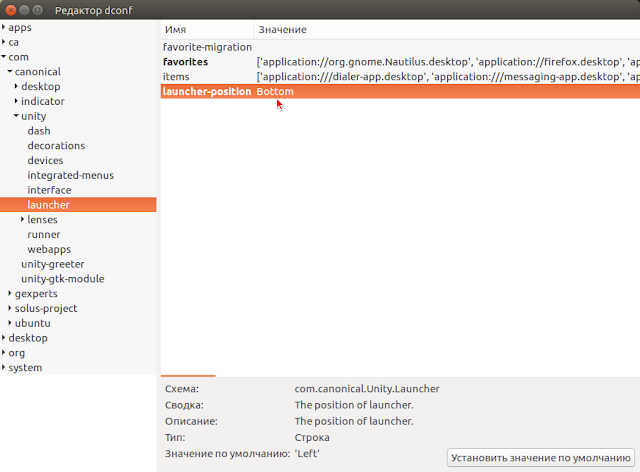Open the unity-greeter tree entry

click(53, 264)
